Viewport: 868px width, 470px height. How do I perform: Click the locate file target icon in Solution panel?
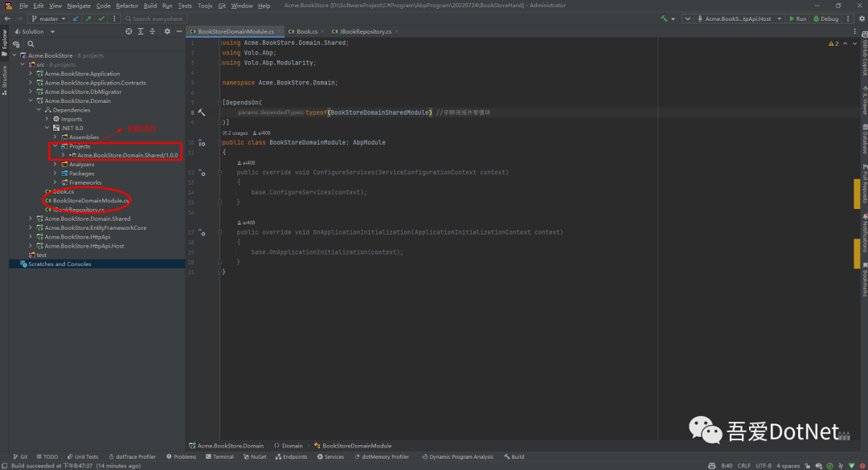click(129, 31)
